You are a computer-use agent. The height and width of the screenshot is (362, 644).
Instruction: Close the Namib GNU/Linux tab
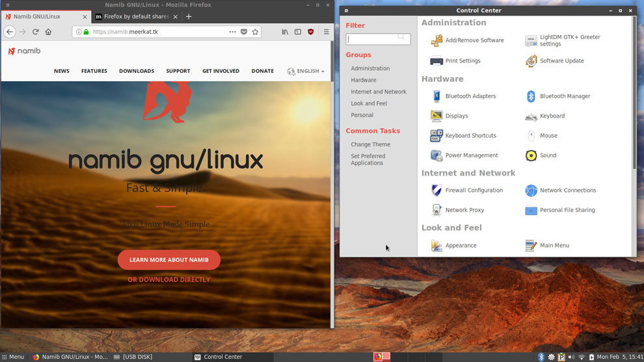(85, 17)
